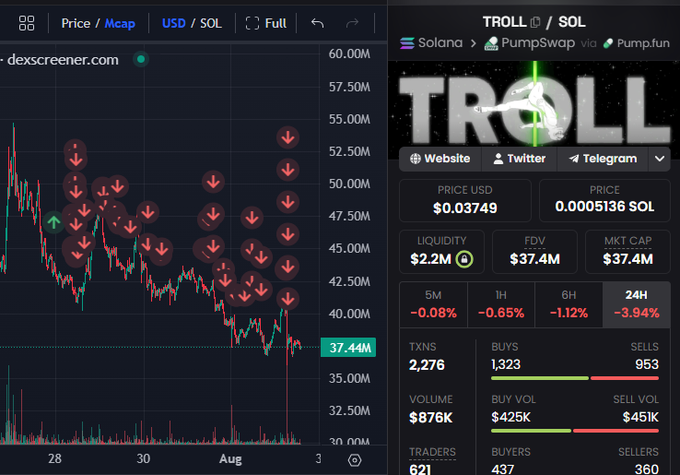Image resolution: width=680 pixels, height=475 pixels.
Task: Select the 5M timeframe tab
Action: (x=433, y=305)
